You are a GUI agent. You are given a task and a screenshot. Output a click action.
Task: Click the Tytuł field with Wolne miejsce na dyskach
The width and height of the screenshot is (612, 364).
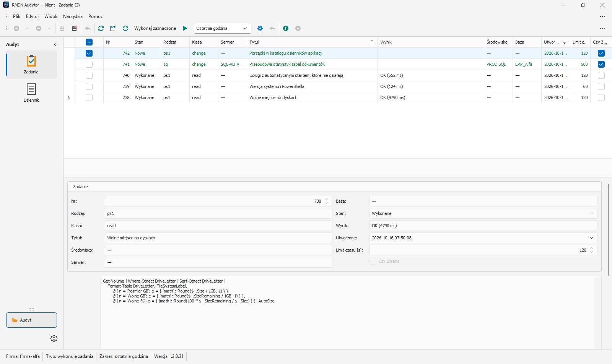point(218,238)
